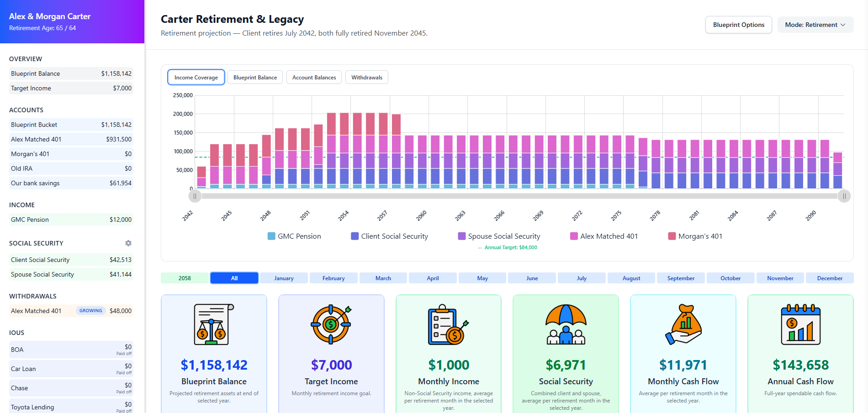The image size is (868, 413).
Task: Click the GROWING badge on Alex Matched 401
Action: pos(90,311)
